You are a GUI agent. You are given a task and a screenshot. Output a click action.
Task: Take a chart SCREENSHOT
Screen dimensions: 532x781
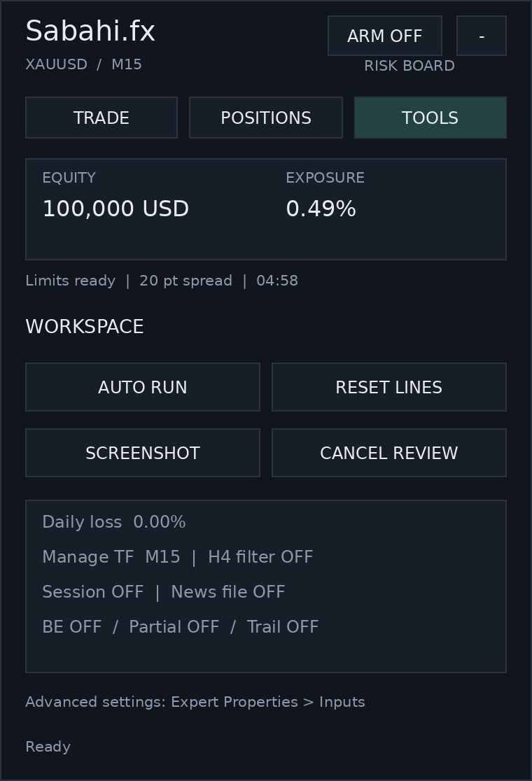(x=143, y=453)
